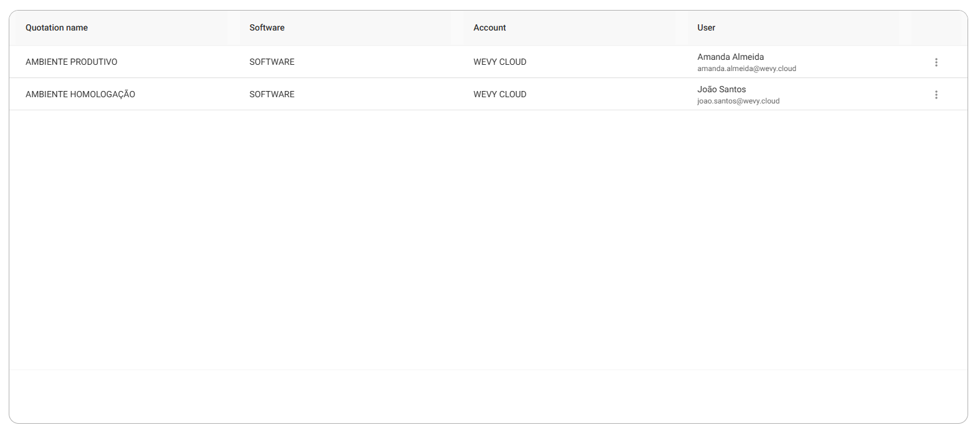Click the divider between Quotation name and Software headers

[x=234, y=28]
